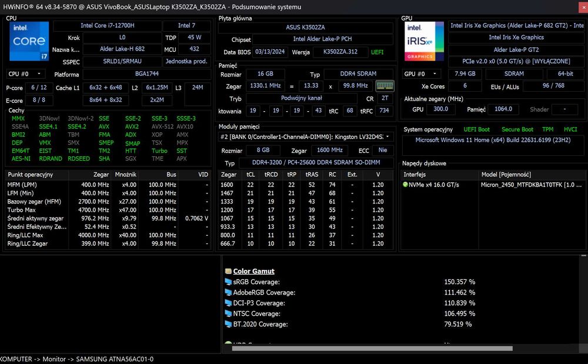The width and height of the screenshot is (588, 364).
Task: Click the Turbo feature flag
Action: click(x=159, y=151)
